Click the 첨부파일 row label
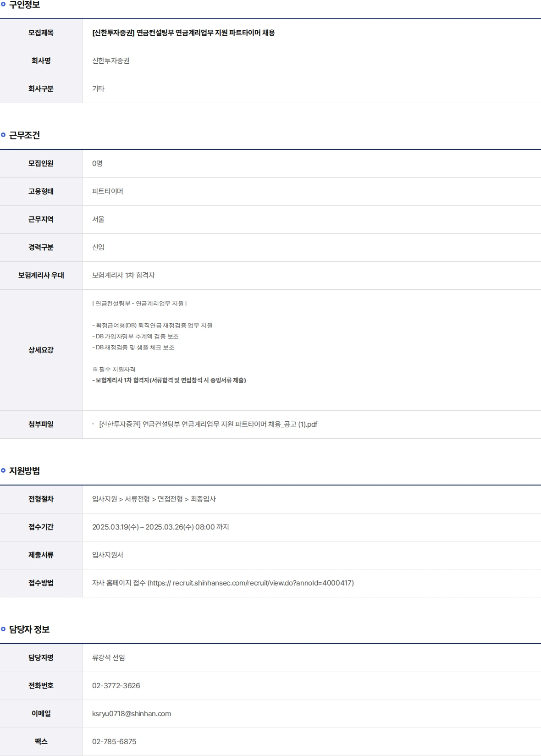The height and width of the screenshot is (756, 541). [41, 425]
